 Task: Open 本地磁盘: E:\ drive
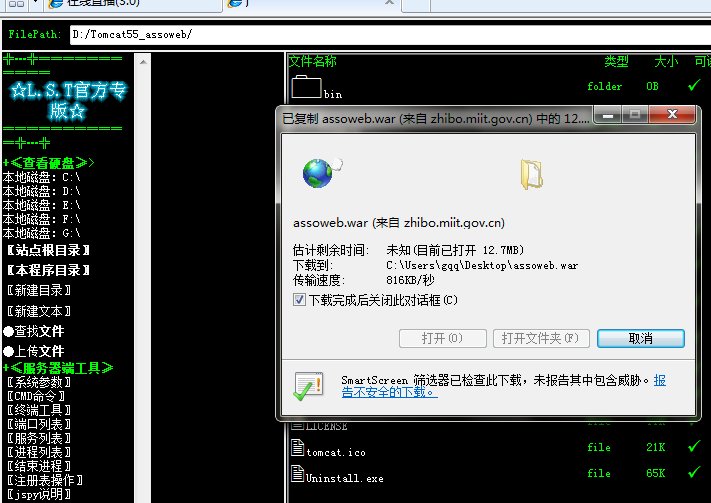(x=42, y=205)
